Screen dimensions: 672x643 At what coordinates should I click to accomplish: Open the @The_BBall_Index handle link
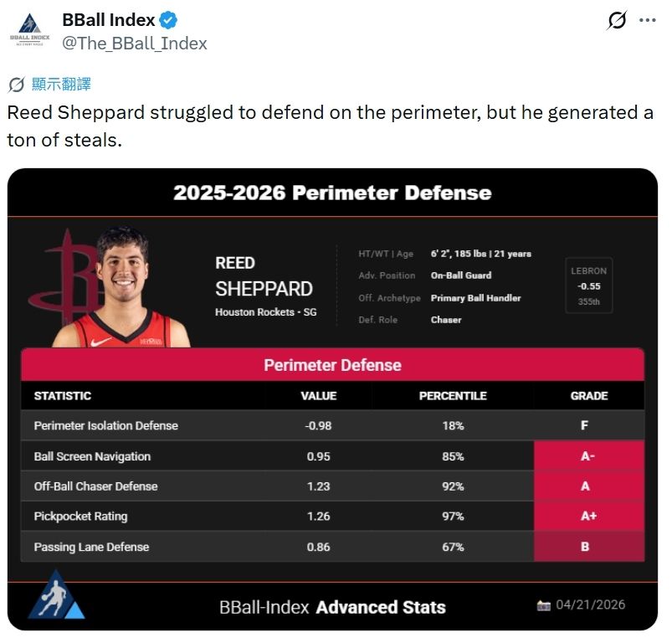tap(135, 43)
